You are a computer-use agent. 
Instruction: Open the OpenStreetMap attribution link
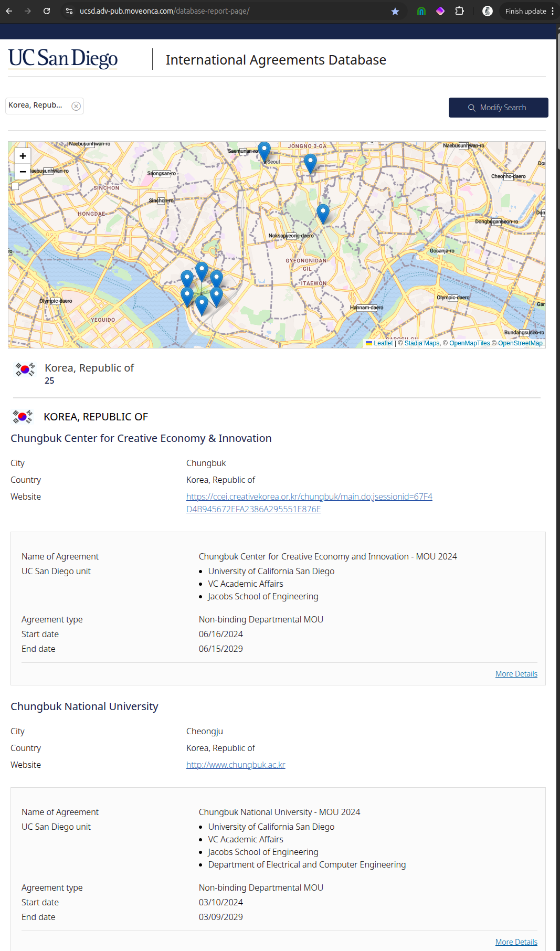(x=520, y=343)
